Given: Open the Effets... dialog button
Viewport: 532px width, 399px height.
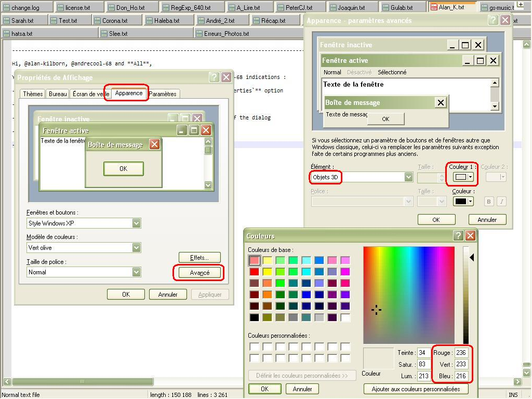Looking at the screenshot, I should [x=199, y=258].
